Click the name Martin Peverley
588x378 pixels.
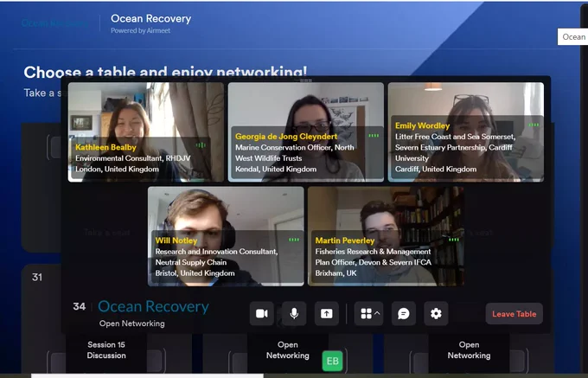pyautogui.click(x=345, y=240)
